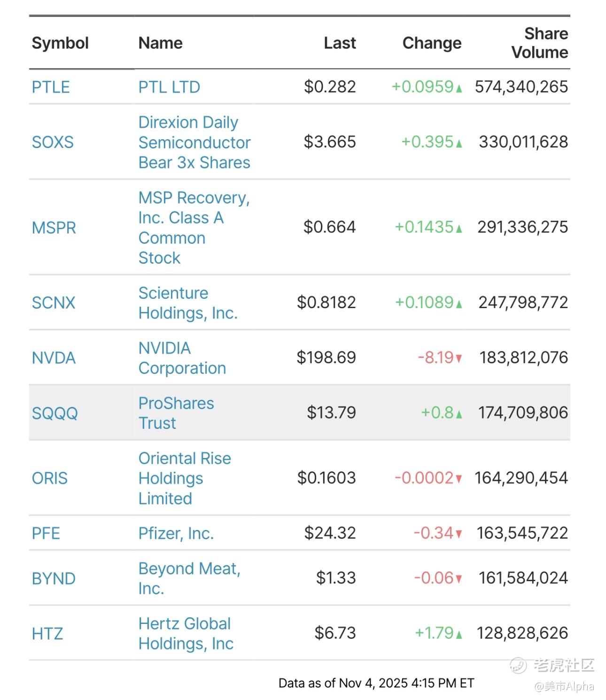Open MSP Recovery, Inc. company link
606x700 pixels.
tap(194, 227)
